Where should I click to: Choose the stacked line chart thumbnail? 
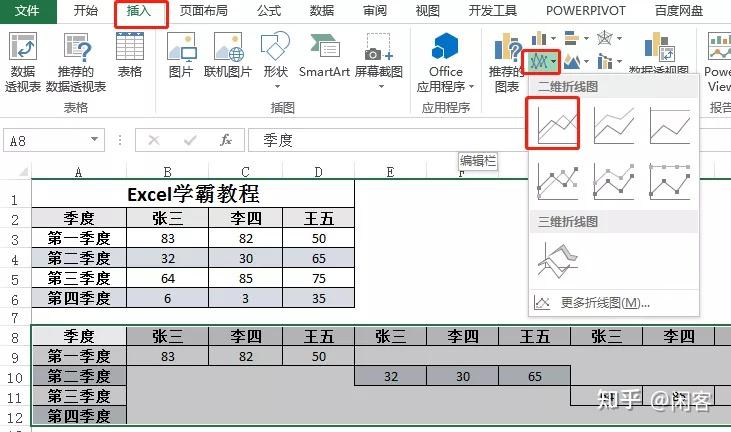click(x=613, y=125)
